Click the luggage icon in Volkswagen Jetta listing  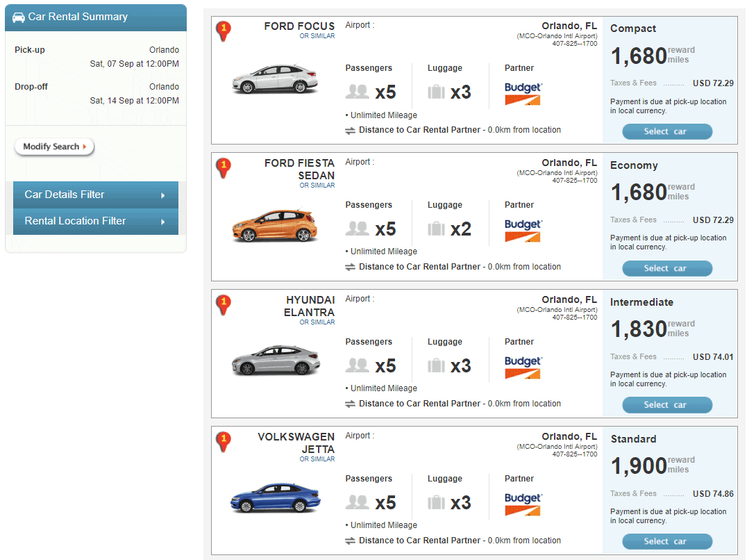(436, 502)
